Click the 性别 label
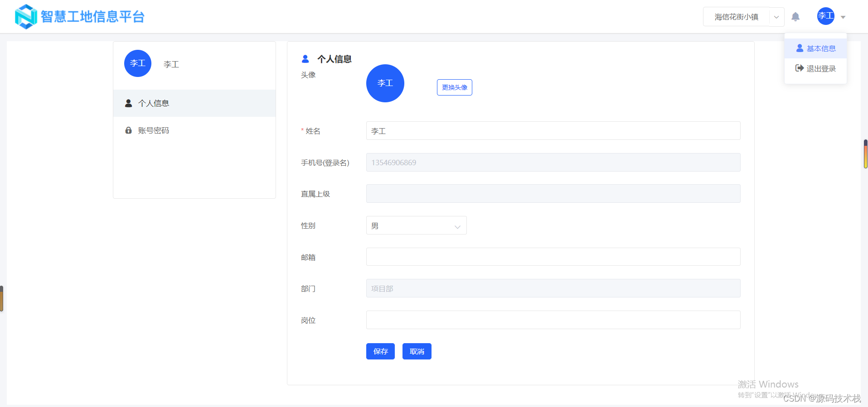 point(308,225)
